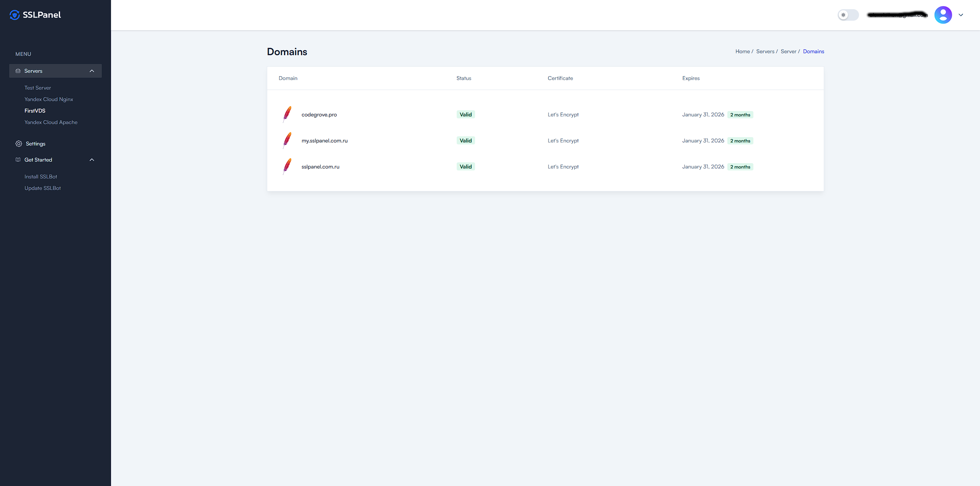
Task: Click the codegrove.pro domain name
Action: (x=319, y=115)
